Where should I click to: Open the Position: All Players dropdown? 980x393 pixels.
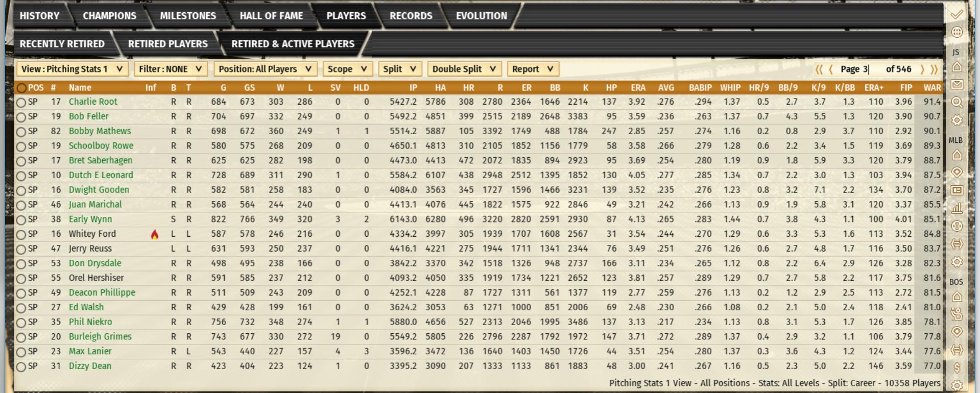(266, 69)
